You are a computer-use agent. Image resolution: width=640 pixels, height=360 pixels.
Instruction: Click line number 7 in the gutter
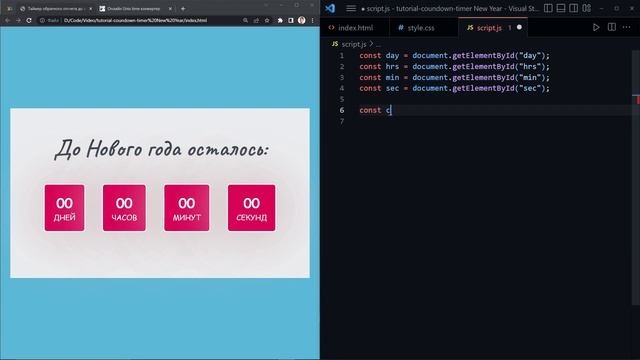[342, 121]
